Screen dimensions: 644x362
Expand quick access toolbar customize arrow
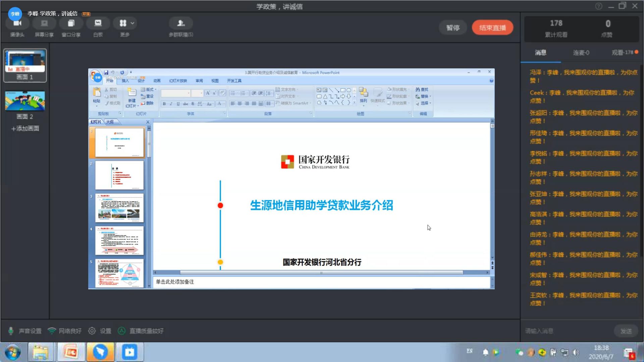[x=131, y=72]
